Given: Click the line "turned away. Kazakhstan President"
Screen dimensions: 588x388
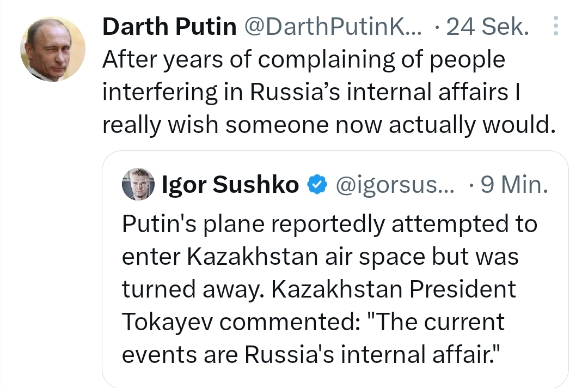Looking at the screenshot, I should pyautogui.click(x=318, y=289).
